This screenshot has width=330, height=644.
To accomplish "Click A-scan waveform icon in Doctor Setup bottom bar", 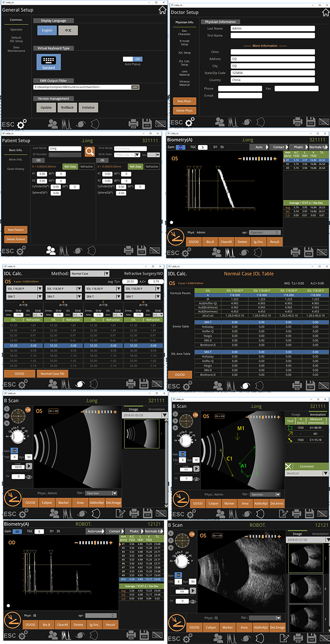I will pos(232,123).
